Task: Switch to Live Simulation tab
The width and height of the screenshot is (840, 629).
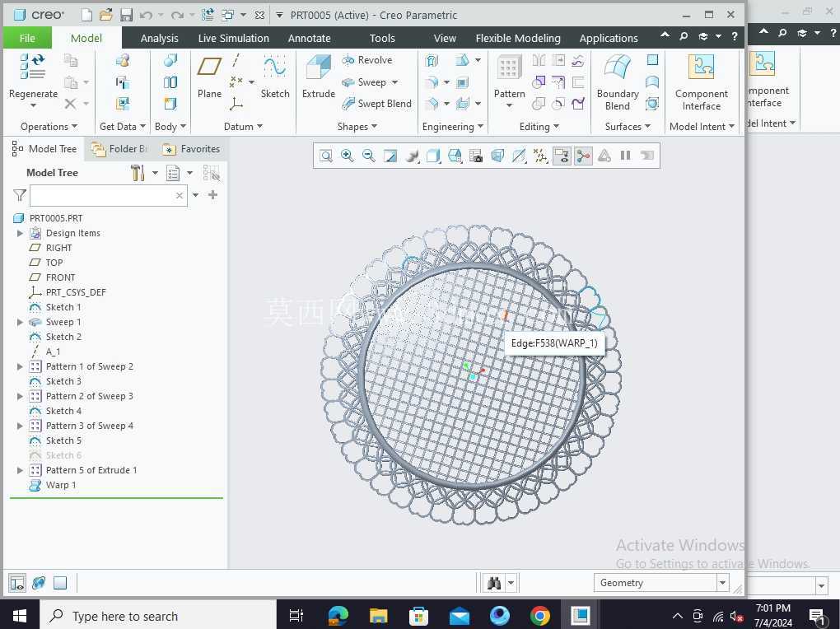Action: (234, 38)
